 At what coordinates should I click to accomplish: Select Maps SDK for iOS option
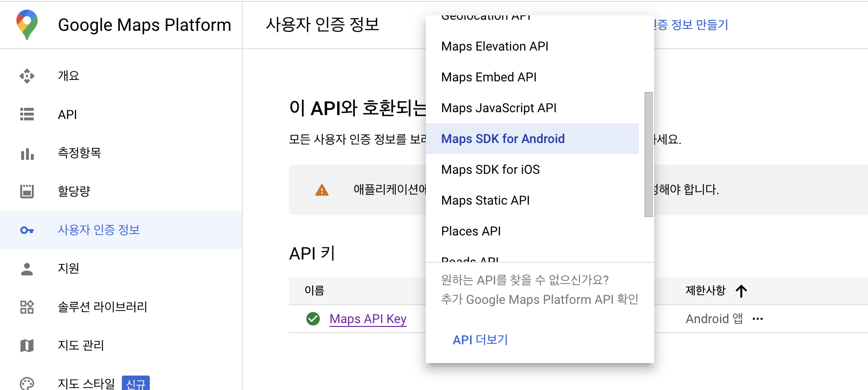coord(532,169)
